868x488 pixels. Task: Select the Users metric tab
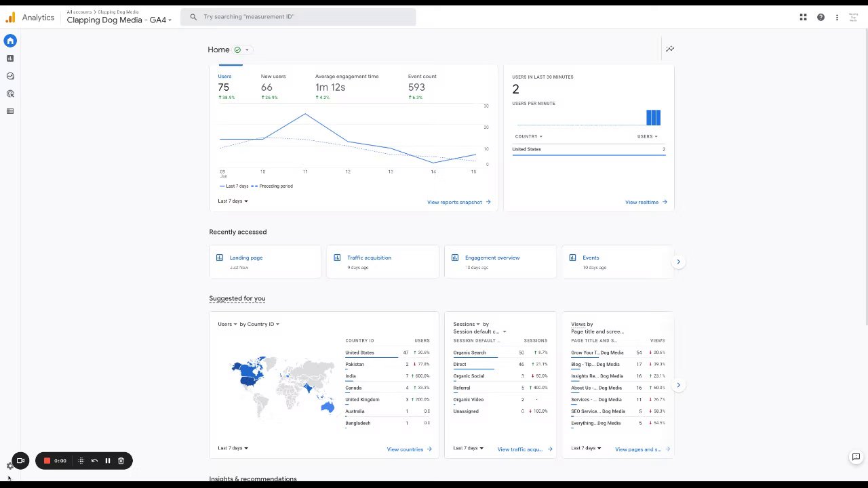point(226,87)
